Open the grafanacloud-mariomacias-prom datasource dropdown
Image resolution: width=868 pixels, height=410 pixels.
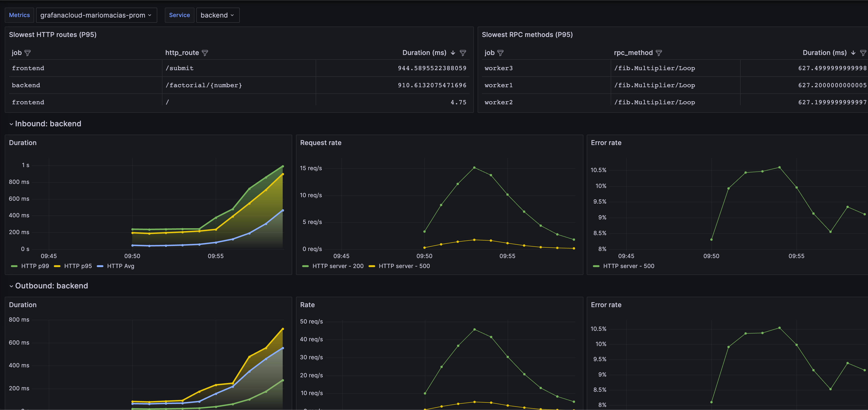coord(96,15)
